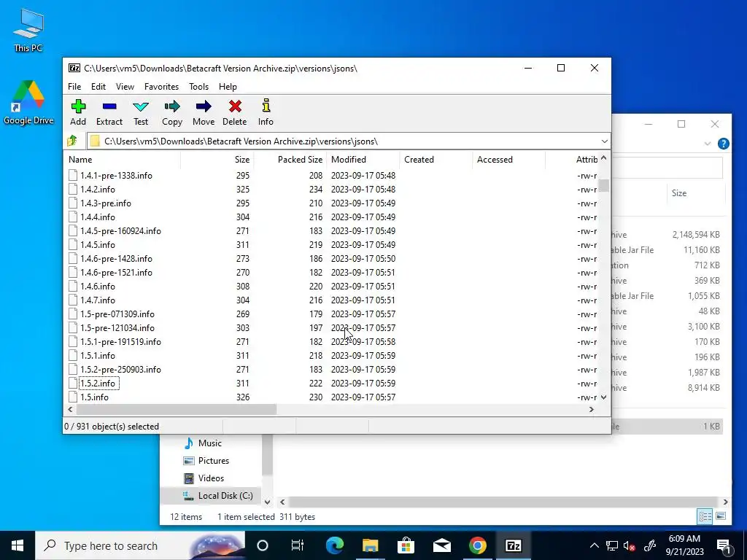Open the This PC desktop icon

pyautogui.click(x=28, y=31)
